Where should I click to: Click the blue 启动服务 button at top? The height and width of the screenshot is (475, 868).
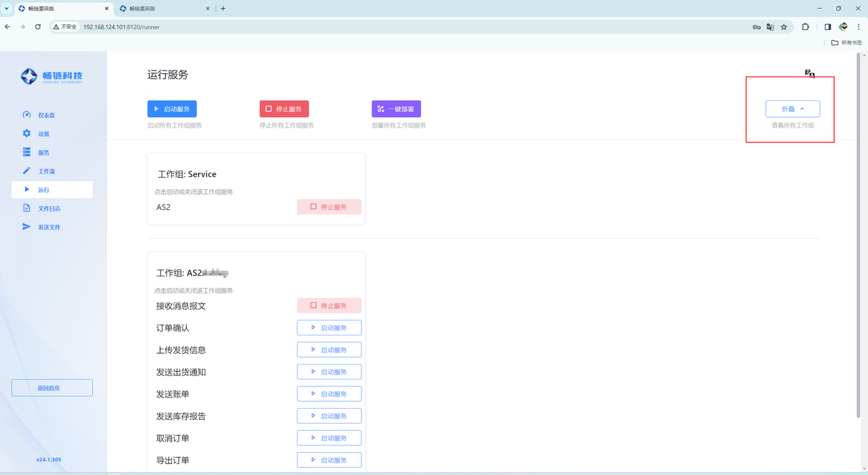(x=172, y=109)
